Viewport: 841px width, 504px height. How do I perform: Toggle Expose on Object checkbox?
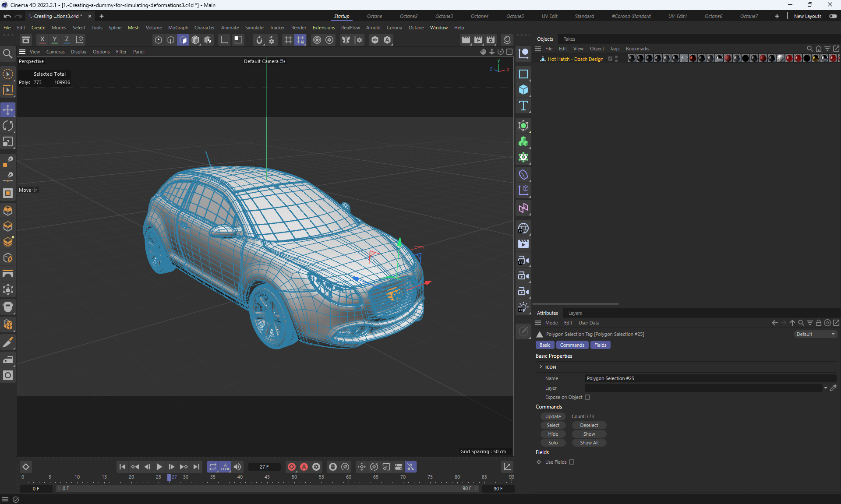[587, 397]
